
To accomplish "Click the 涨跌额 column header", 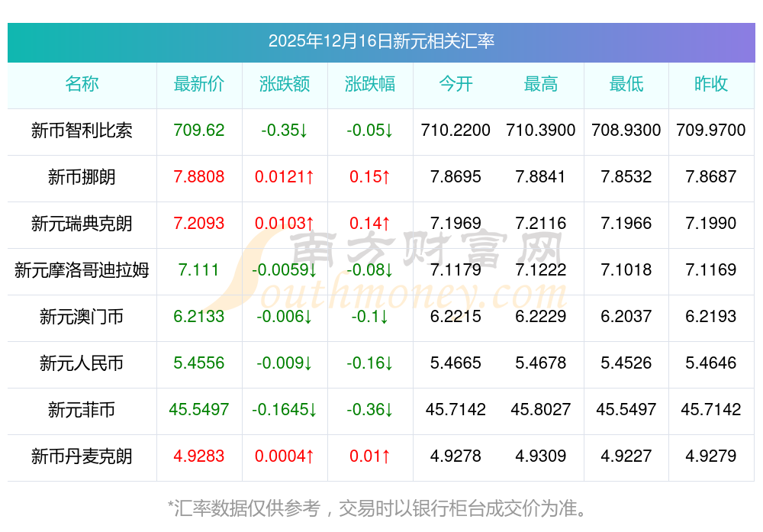I will (285, 85).
